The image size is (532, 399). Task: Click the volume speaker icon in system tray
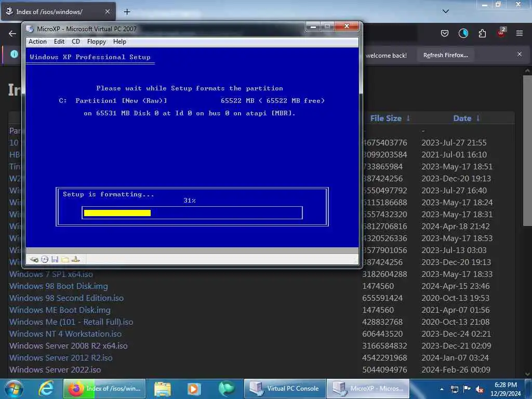[x=480, y=389]
